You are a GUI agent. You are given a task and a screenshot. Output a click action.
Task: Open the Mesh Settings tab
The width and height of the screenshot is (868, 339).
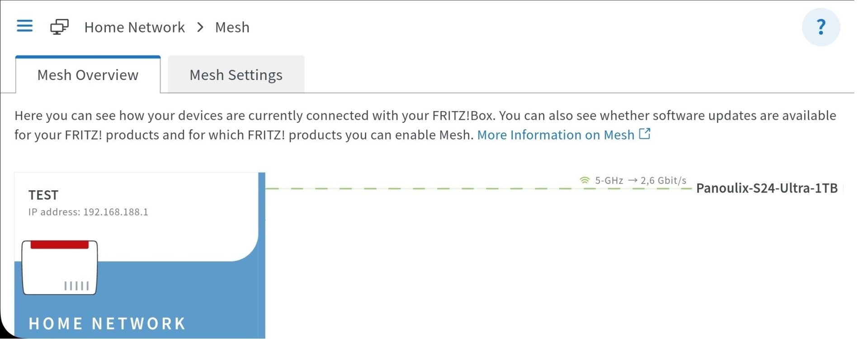[x=236, y=75]
